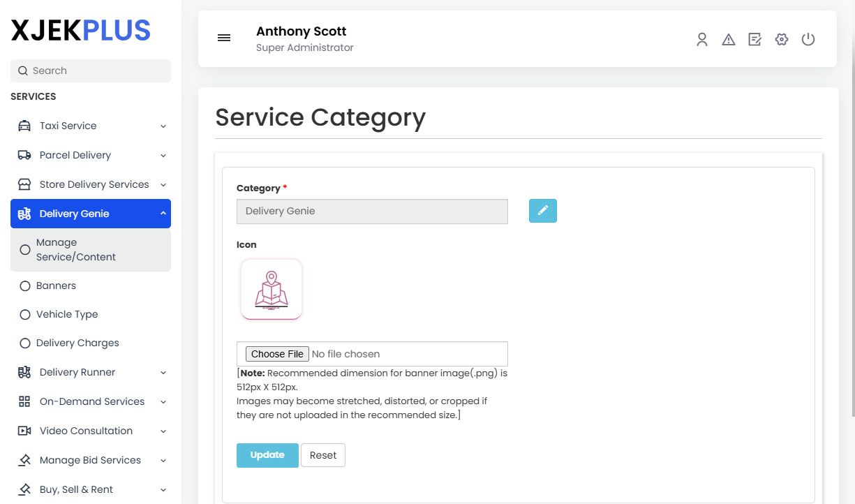Click the Parcel Delivery truck icon
The width and height of the screenshot is (855, 504).
tap(23, 154)
